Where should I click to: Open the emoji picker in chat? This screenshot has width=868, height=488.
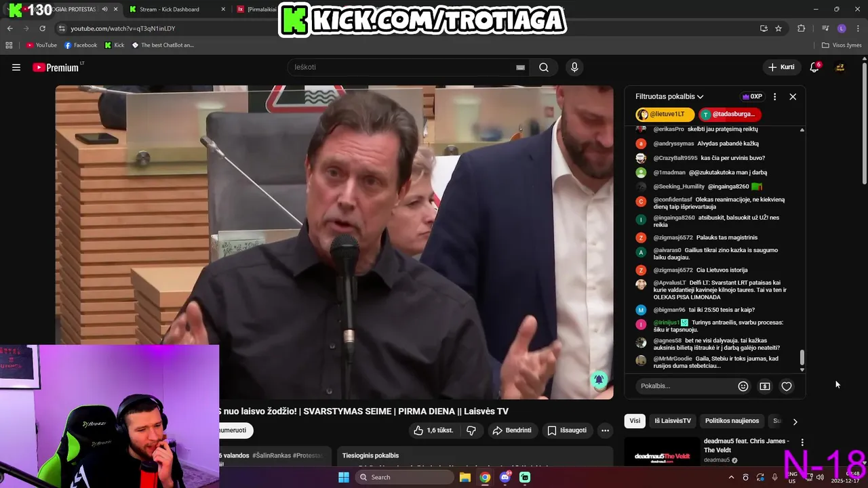coord(743,386)
